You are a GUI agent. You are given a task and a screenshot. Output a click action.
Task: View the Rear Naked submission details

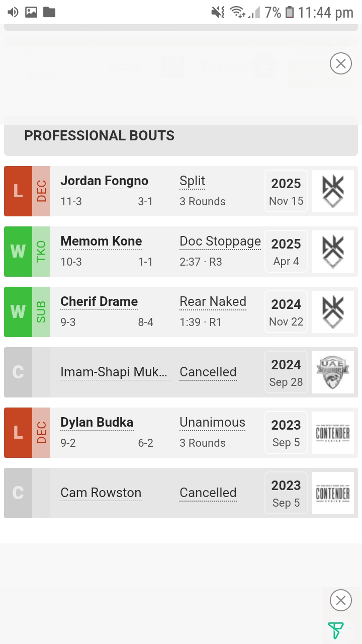tap(213, 302)
